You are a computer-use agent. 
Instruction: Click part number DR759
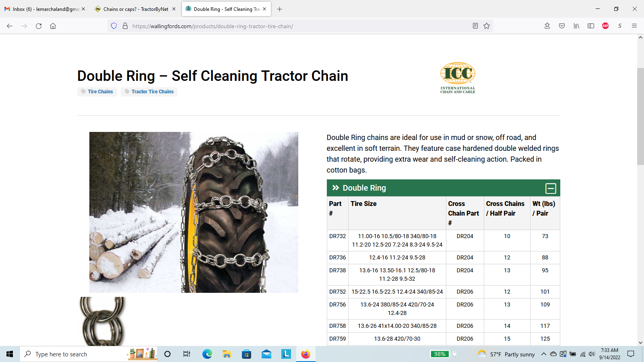coord(337,339)
